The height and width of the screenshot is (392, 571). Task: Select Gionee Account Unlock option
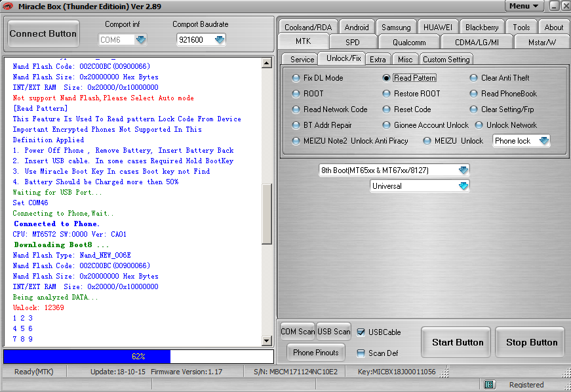click(386, 125)
